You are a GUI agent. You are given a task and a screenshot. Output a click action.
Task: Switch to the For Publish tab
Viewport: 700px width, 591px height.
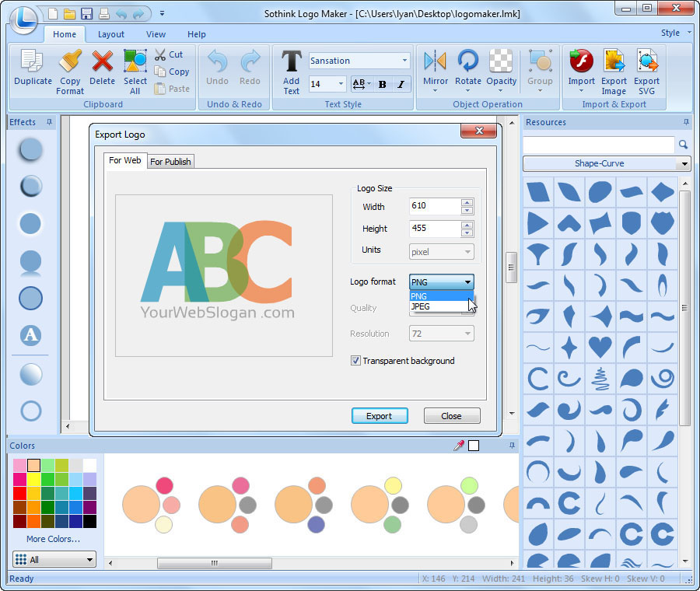170,161
